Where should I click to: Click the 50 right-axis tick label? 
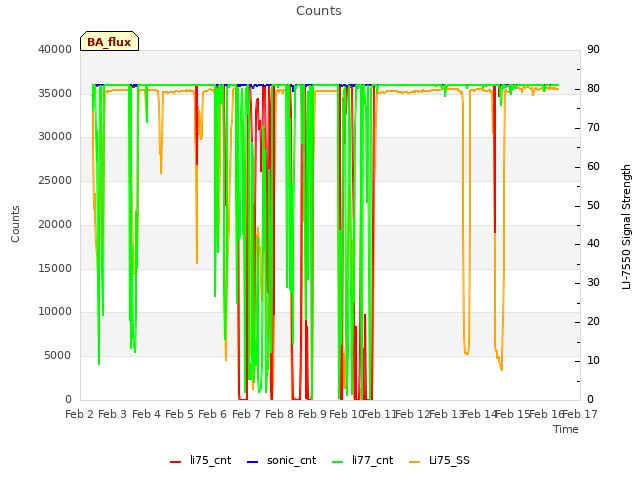593,205
